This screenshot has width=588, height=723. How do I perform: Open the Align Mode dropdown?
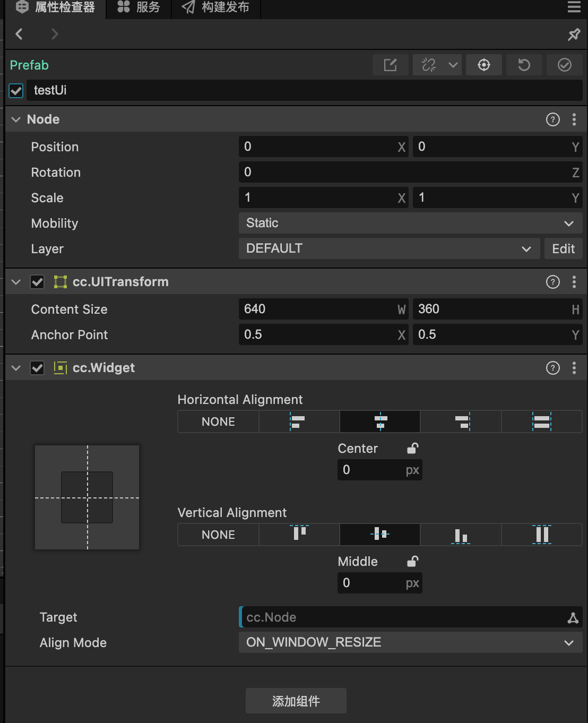coord(410,642)
